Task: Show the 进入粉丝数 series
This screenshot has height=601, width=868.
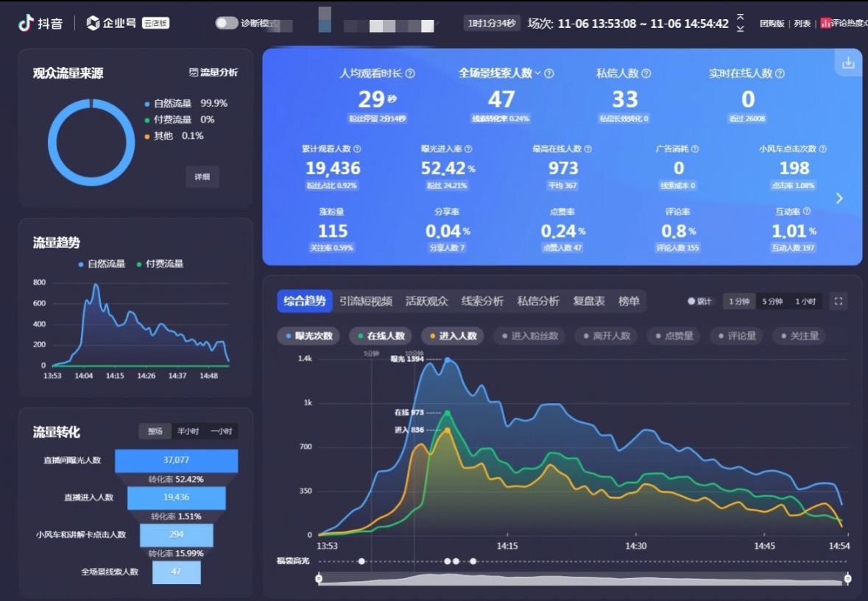Action: coord(530,335)
